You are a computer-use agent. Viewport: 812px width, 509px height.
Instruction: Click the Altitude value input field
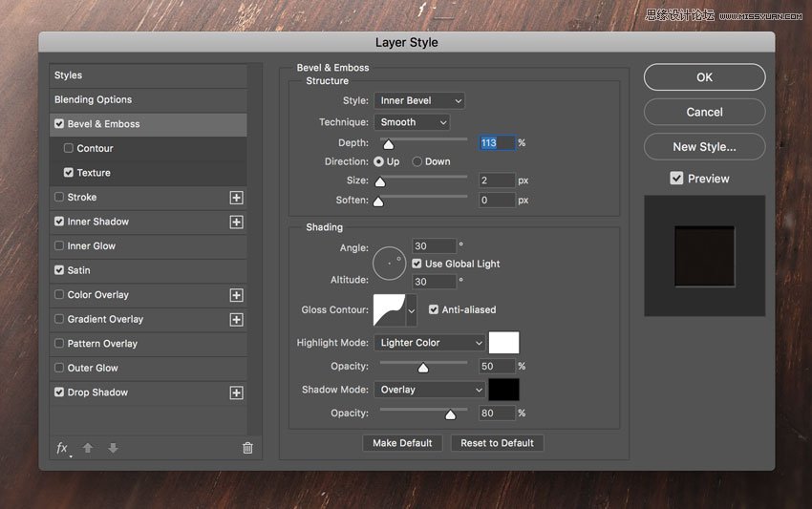click(x=433, y=282)
